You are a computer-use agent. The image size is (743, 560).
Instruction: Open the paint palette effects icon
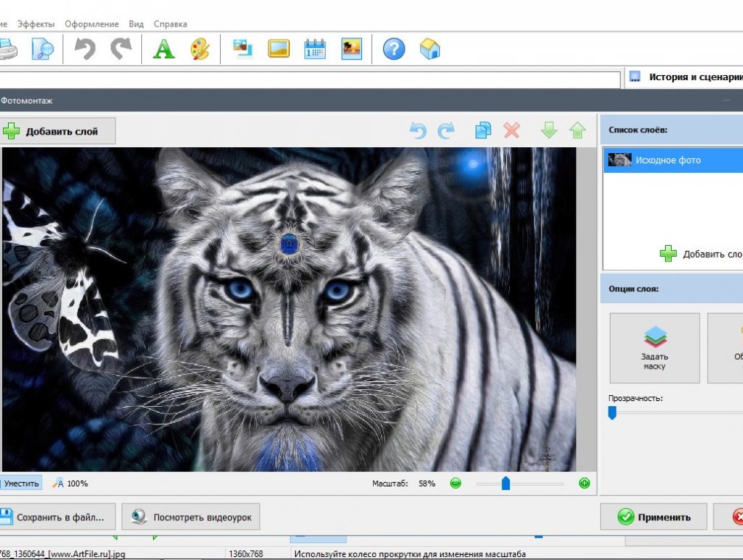tap(200, 49)
